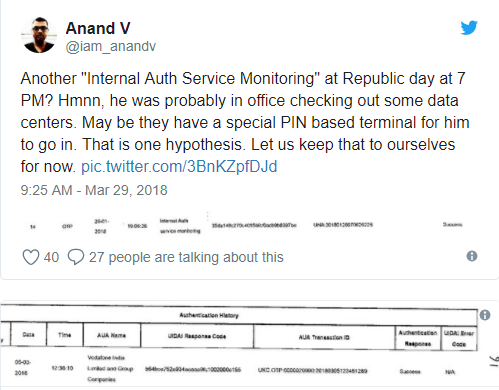Like the tweet using the heart icon
Screen dimensions: 499x390
point(31,257)
